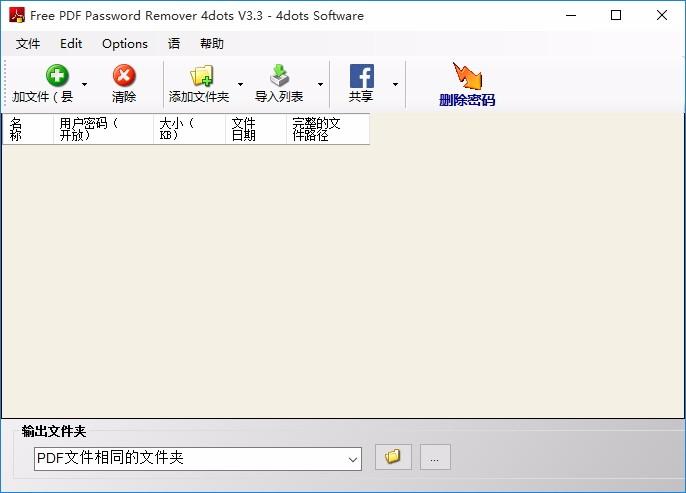Click the green plus add file icon

coord(57,76)
